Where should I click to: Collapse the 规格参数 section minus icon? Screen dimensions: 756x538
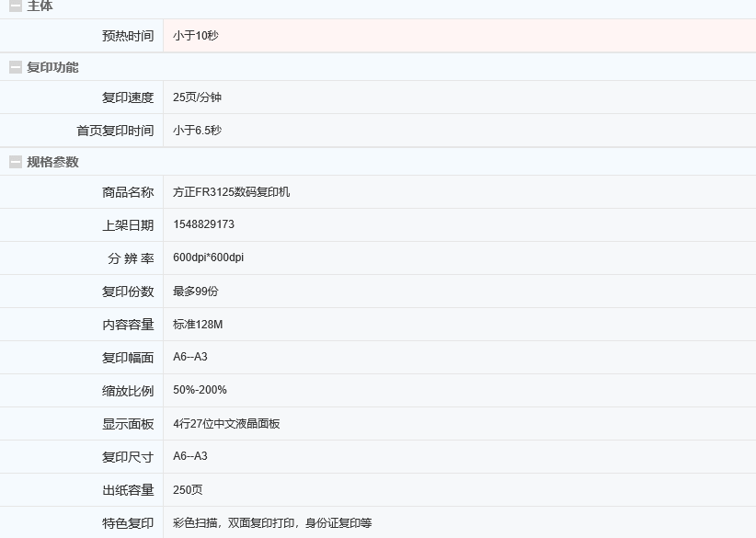tap(16, 162)
